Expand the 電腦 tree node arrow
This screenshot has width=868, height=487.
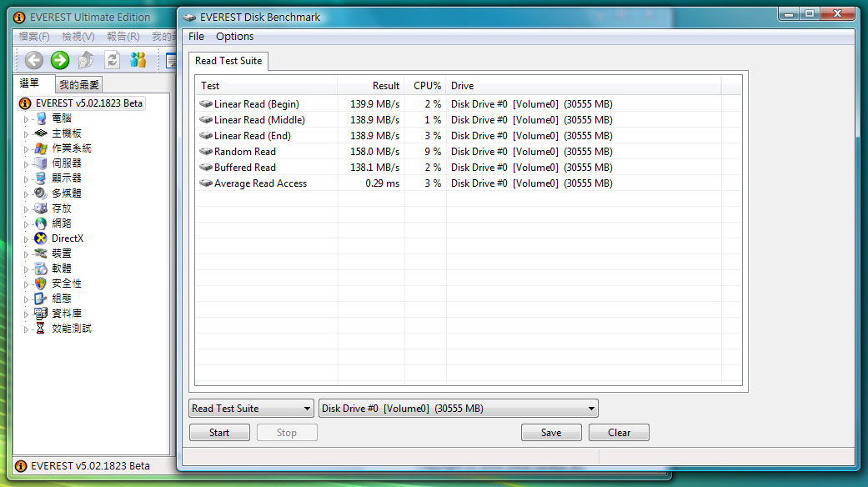(26, 119)
